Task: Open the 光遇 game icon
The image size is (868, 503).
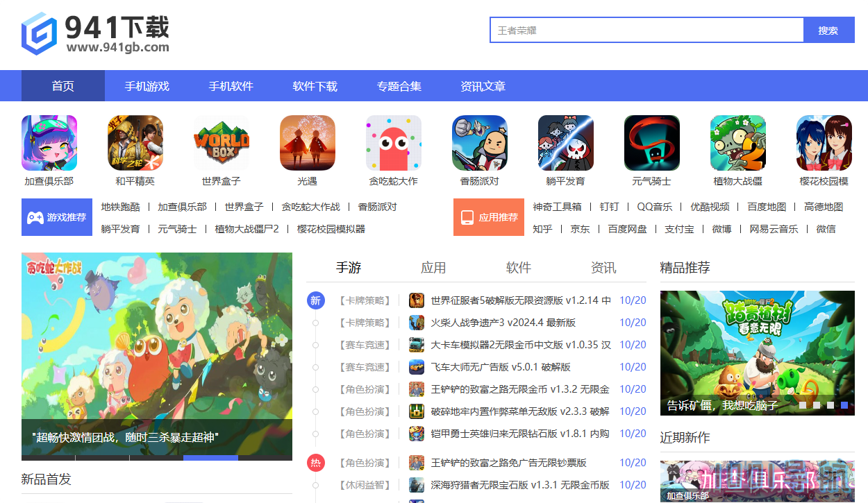Action: tap(308, 143)
